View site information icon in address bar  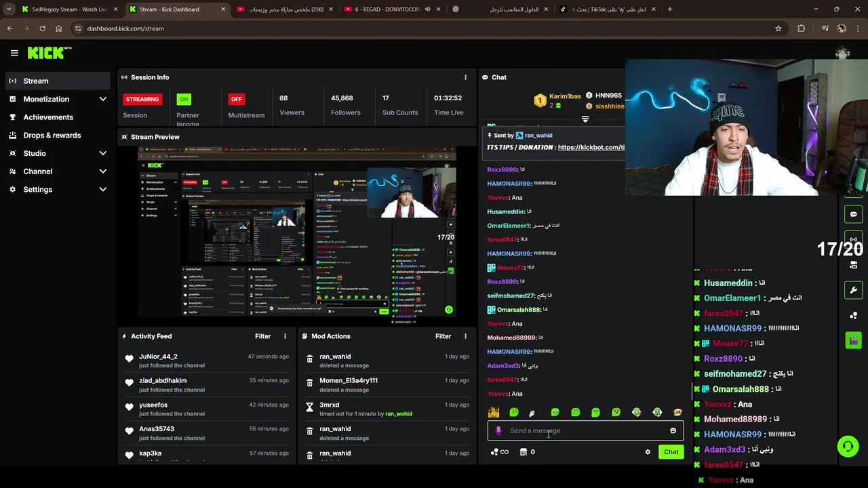pos(78,28)
